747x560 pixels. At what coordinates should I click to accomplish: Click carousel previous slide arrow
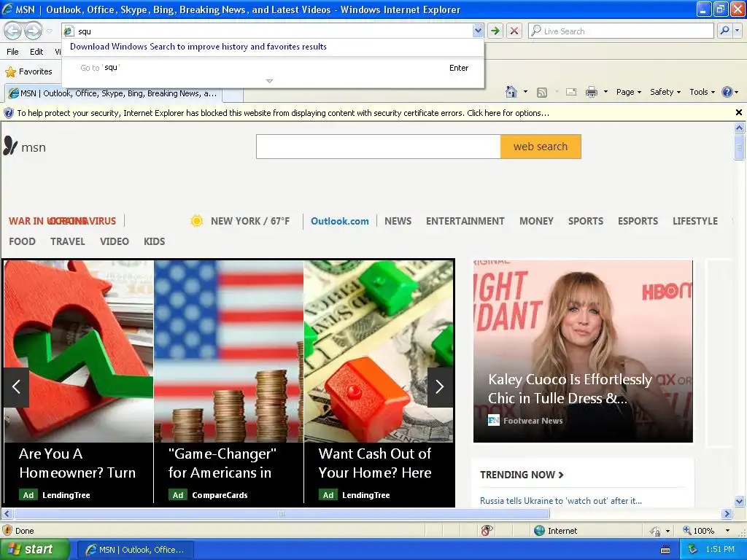16,386
